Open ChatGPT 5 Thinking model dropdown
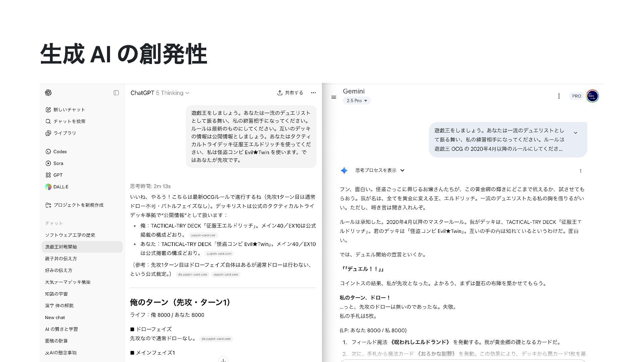This screenshot has height=362, width=644. [160, 93]
